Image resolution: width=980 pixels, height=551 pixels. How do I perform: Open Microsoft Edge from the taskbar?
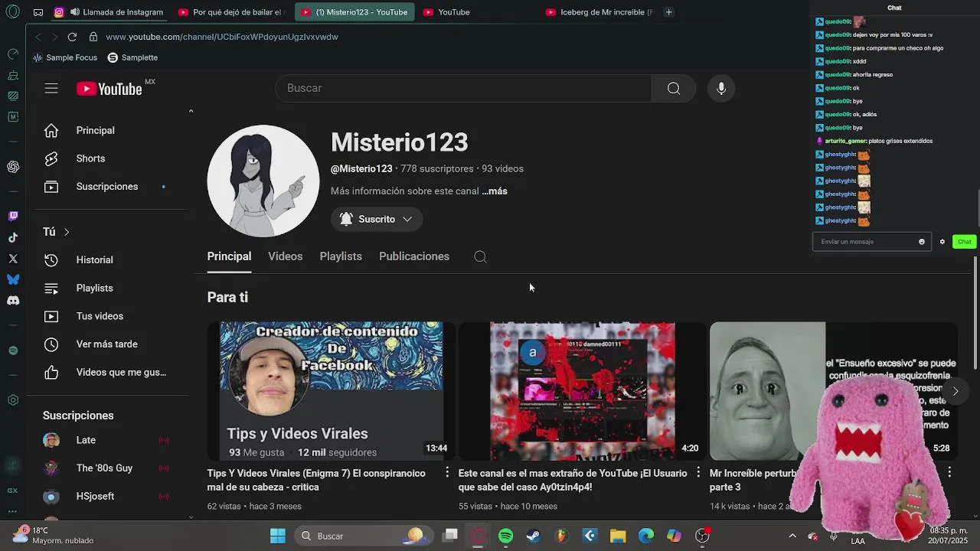tap(646, 536)
